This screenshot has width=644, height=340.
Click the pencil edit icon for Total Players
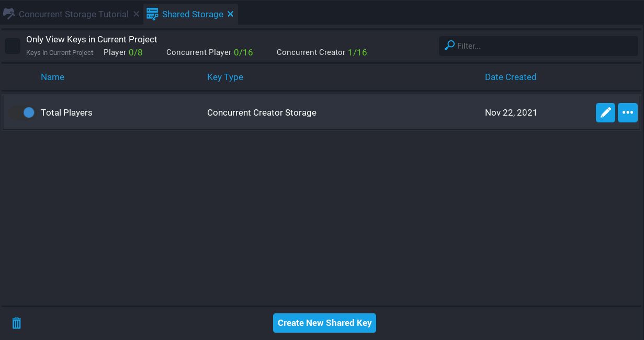(x=605, y=112)
